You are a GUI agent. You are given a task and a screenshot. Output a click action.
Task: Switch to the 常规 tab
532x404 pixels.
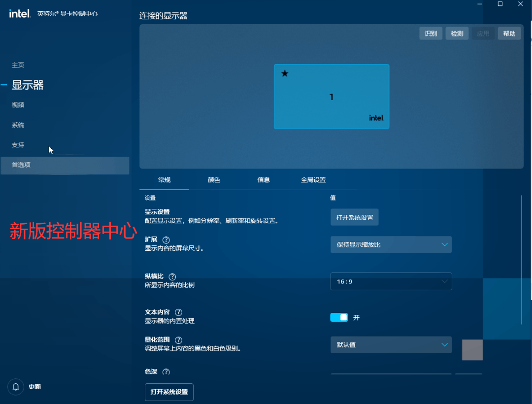pyautogui.click(x=164, y=180)
